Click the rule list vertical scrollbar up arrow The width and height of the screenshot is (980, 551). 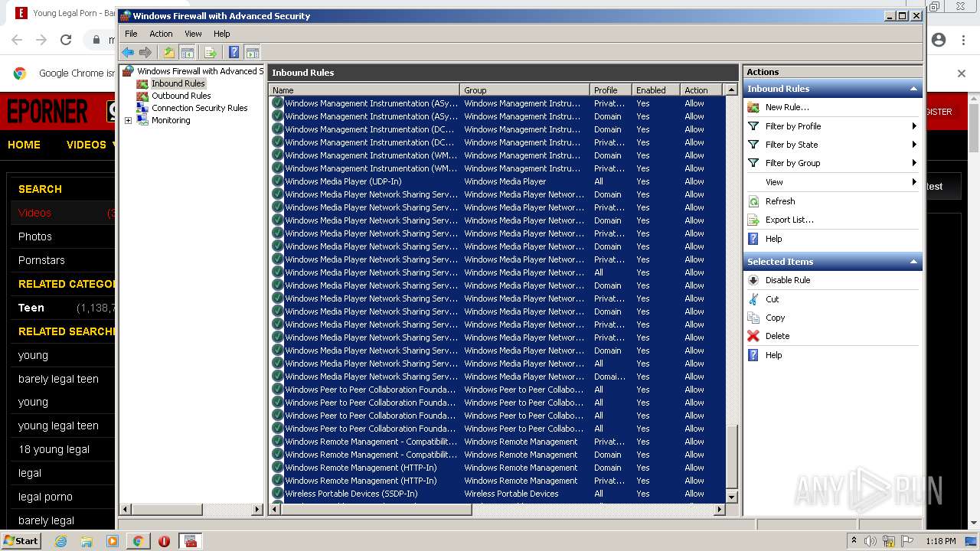731,90
